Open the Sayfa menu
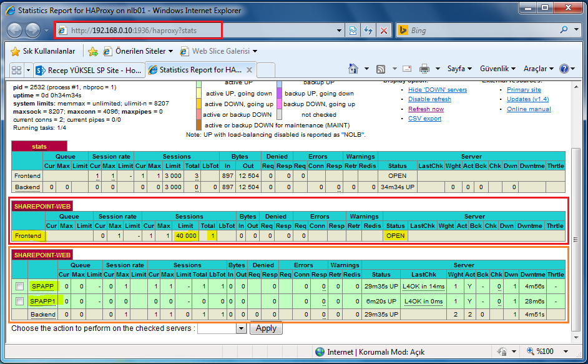This screenshot has width=588, height=364. 459,69
